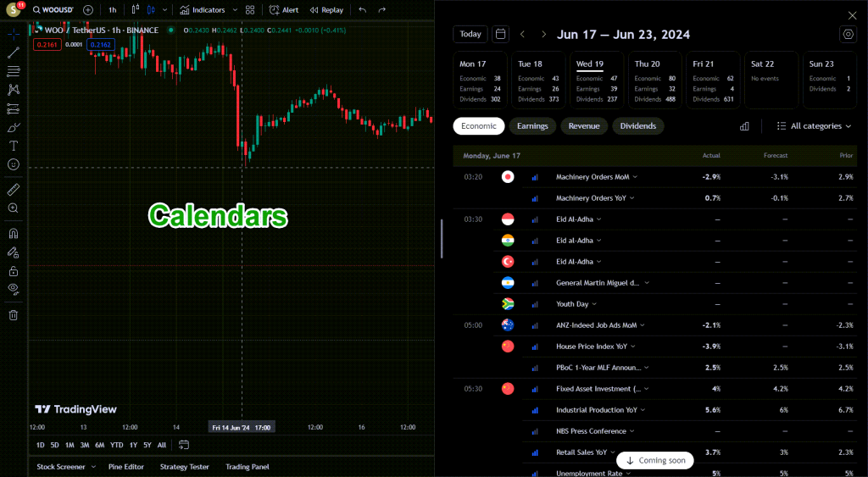Set chart range to 1D
Image resolution: width=868 pixels, height=477 pixels.
pyautogui.click(x=41, y=445)
